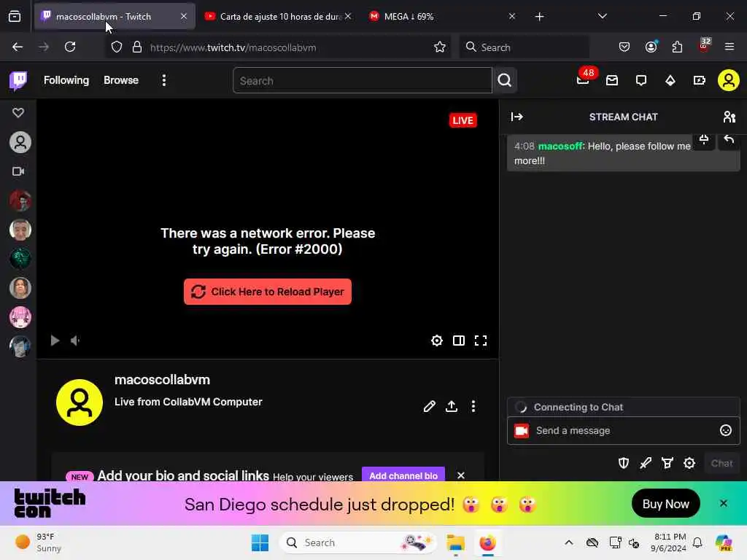The width and height of the screenshot is (747, 560).
Task: Click the Get Bits diamond icon
Action: [x=670, y=80]
